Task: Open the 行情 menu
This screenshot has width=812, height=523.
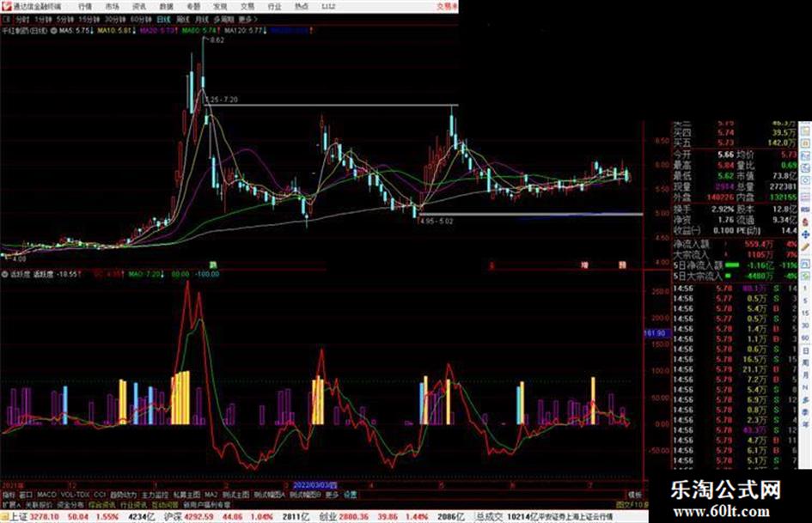Action: tap(85, 7)
